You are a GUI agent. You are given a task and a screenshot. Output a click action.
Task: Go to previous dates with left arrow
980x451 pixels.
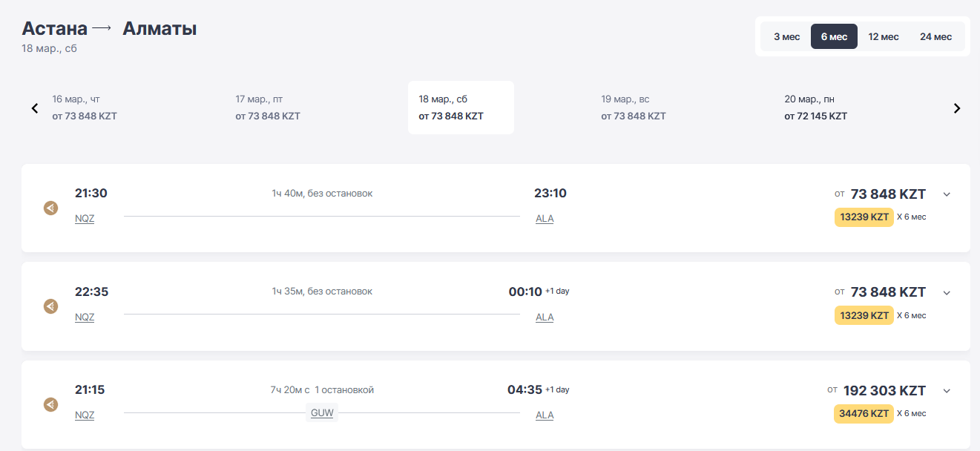pos(35,108)
